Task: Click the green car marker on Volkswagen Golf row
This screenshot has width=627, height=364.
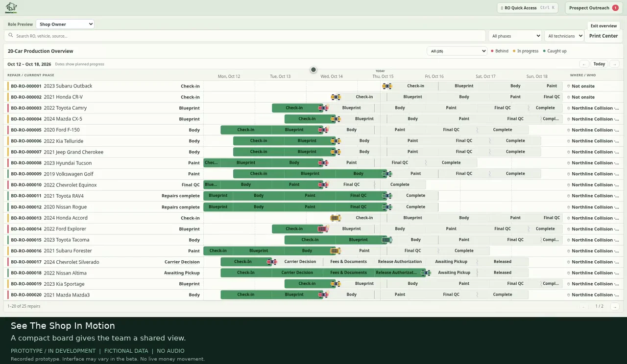Action: tap(387, 174)
